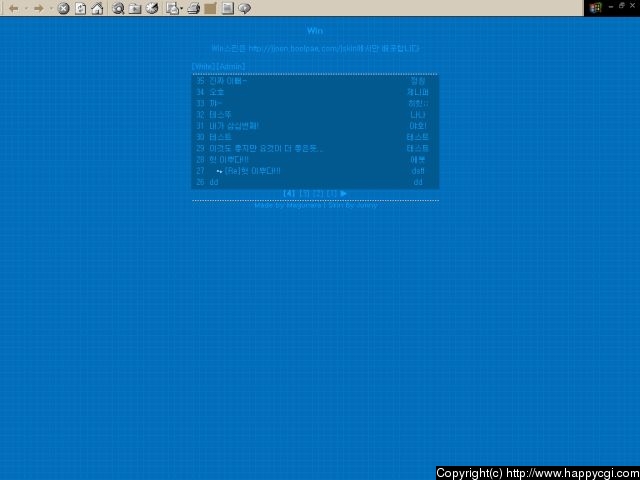The height and width of the screenshot is (480, 640).
Task: Go to page [2] in pagination
Action: 318,193
